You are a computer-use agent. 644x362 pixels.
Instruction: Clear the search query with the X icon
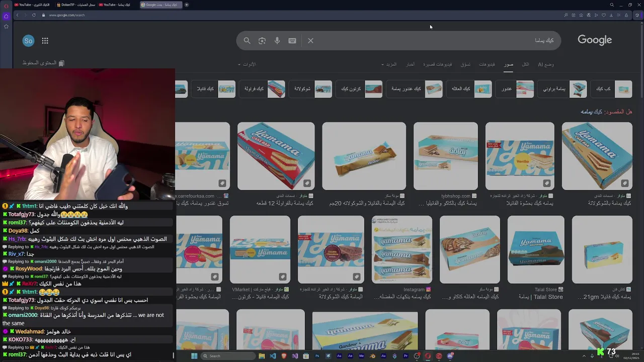(x=310, y=41)
